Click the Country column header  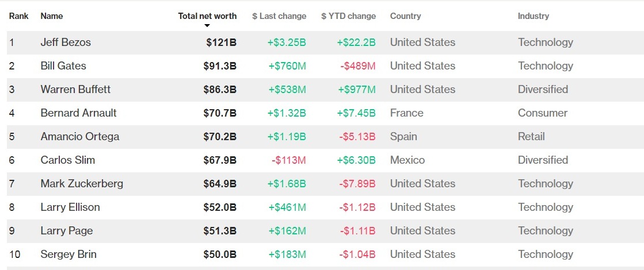(x=405, y=17)
